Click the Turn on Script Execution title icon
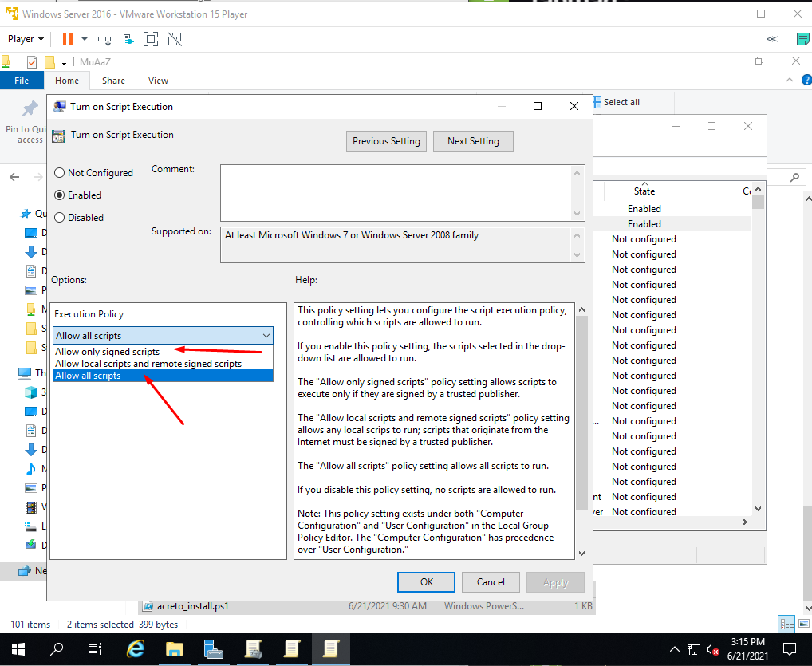The height and width of the screenshot is (666, 812). pyautogui.click(x=60, y=107)
